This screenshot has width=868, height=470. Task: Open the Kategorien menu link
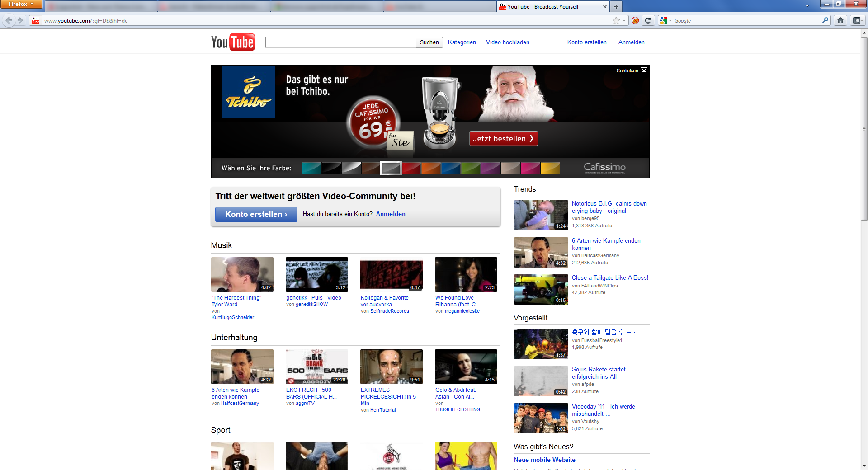[462, 42]
